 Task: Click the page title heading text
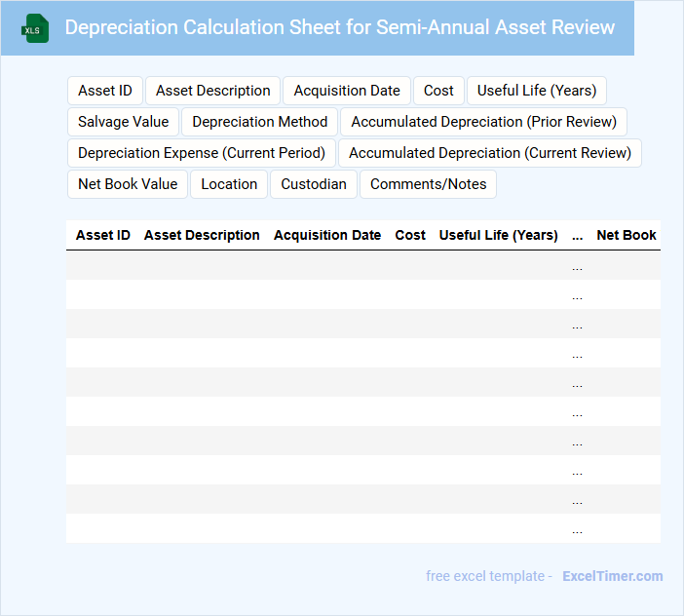[x=340, y=27]
